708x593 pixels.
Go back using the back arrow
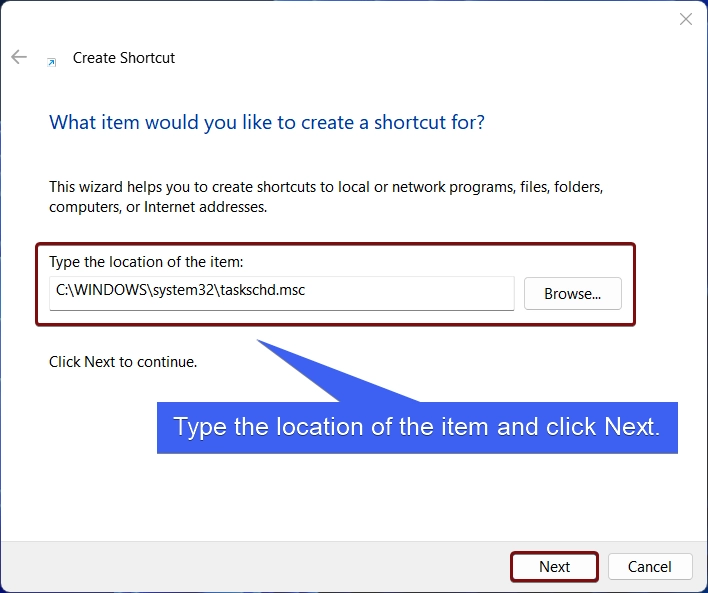(19, 57)
